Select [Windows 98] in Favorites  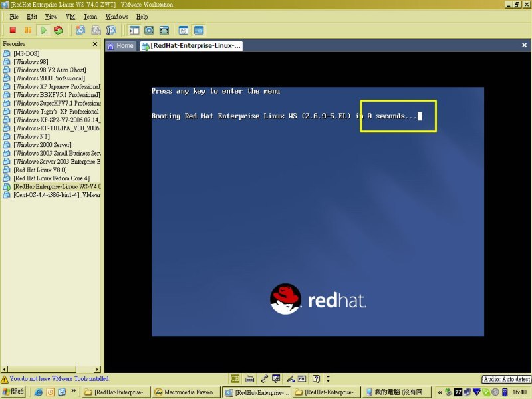(31, 61)
